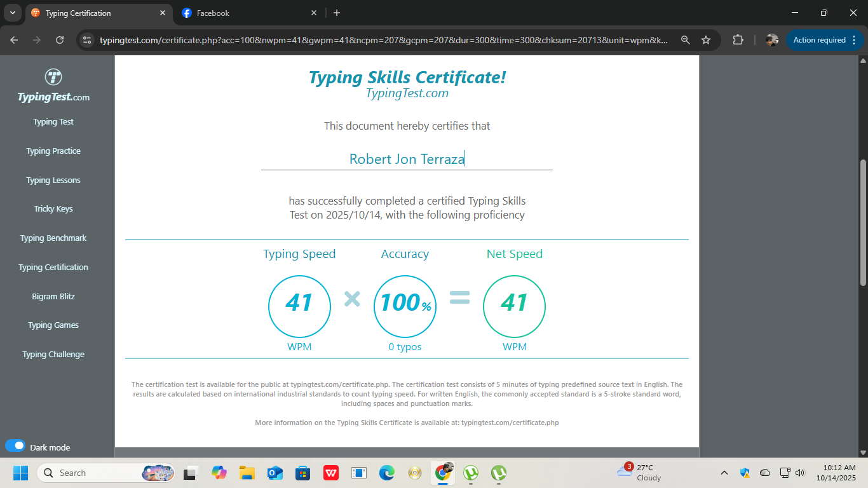Open the Chrome profile avatar
Viewport: 868px width, 488px height.
(x=772, y=40)
